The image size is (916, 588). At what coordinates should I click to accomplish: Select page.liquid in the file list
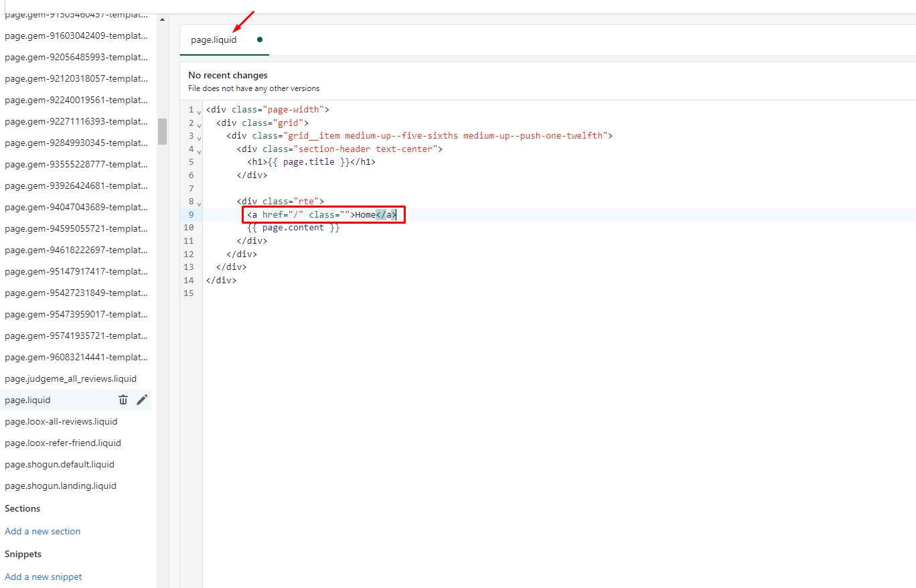[x=27, y=400]
